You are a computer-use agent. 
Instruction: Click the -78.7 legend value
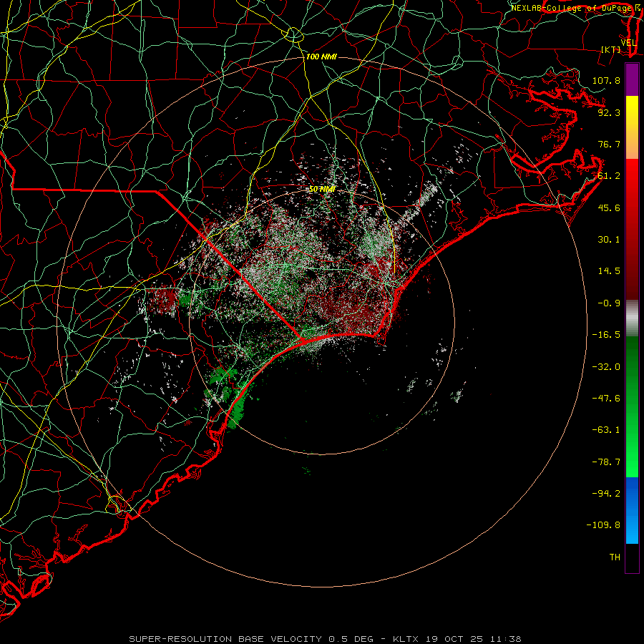point(606,462)
